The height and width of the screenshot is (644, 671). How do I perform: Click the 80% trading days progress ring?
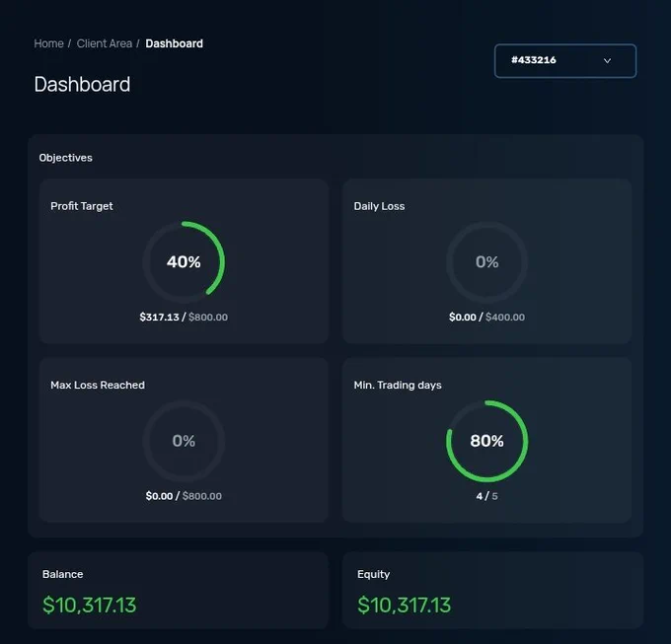(487, 441)
